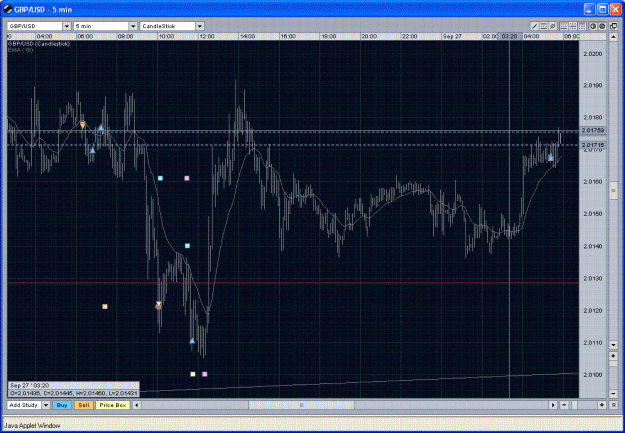Click the 2.0100 price axis label
Screen dimensions: 625x433
click(592, 375)
